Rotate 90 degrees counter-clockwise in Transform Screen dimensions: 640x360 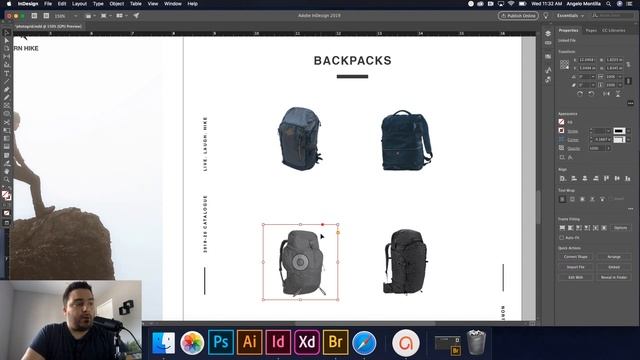(x=591, y=94)
